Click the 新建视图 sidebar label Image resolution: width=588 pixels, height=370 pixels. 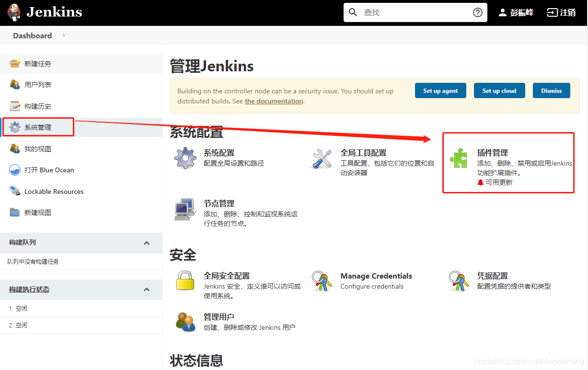(x=37, y=213)
